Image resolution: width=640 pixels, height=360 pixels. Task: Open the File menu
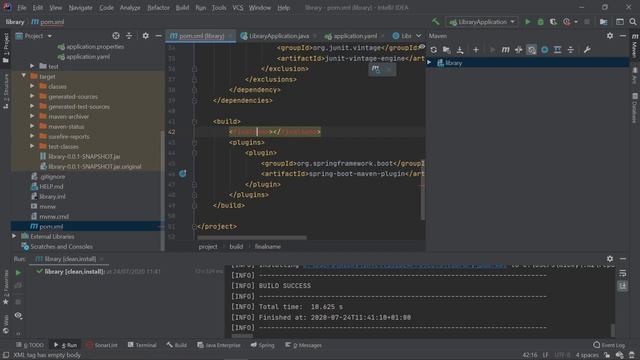coord(21,7)
